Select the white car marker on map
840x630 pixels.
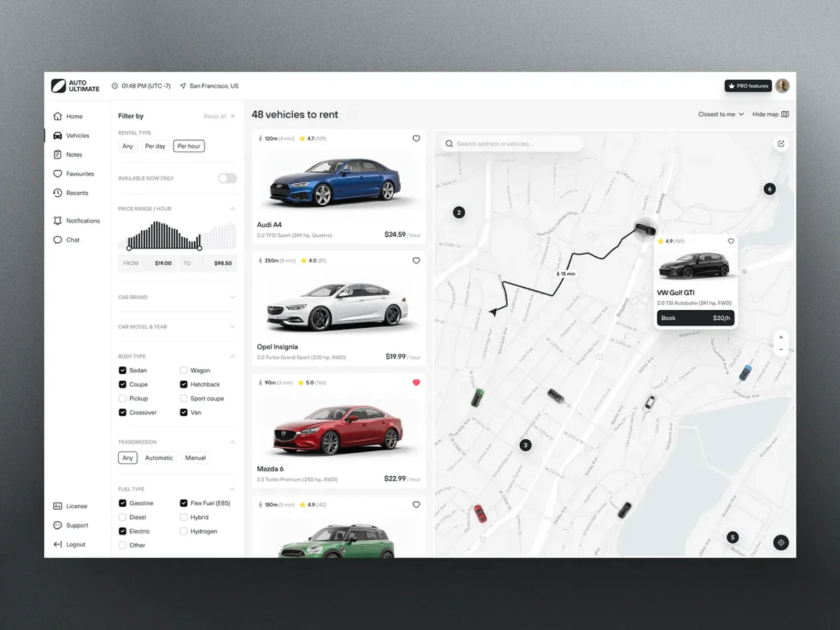650,402
